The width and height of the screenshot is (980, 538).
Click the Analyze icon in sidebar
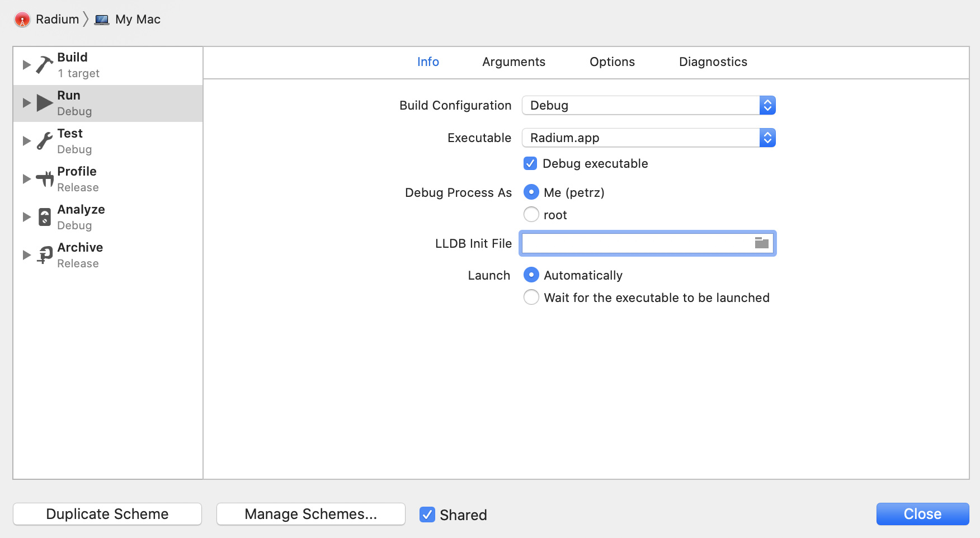pos(44,217)
